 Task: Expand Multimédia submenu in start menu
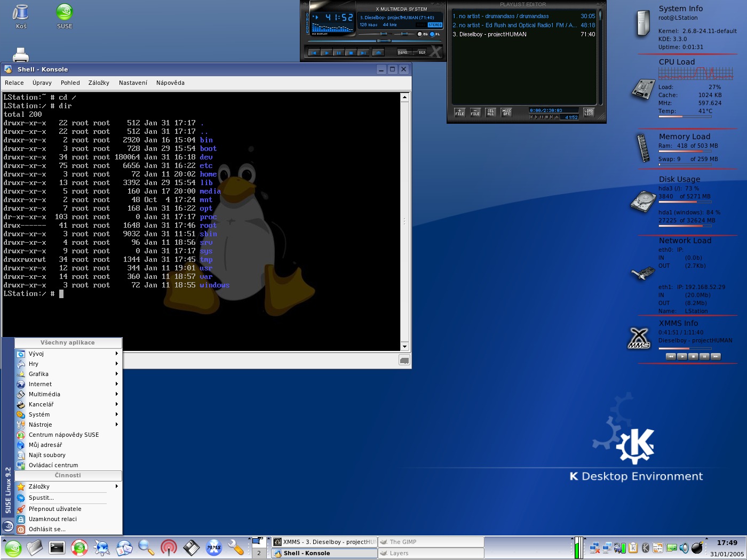(68, 394)
